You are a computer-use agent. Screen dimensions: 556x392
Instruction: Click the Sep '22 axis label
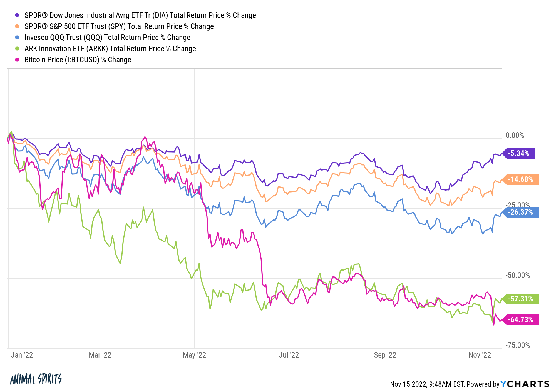(x=385, y=355)
